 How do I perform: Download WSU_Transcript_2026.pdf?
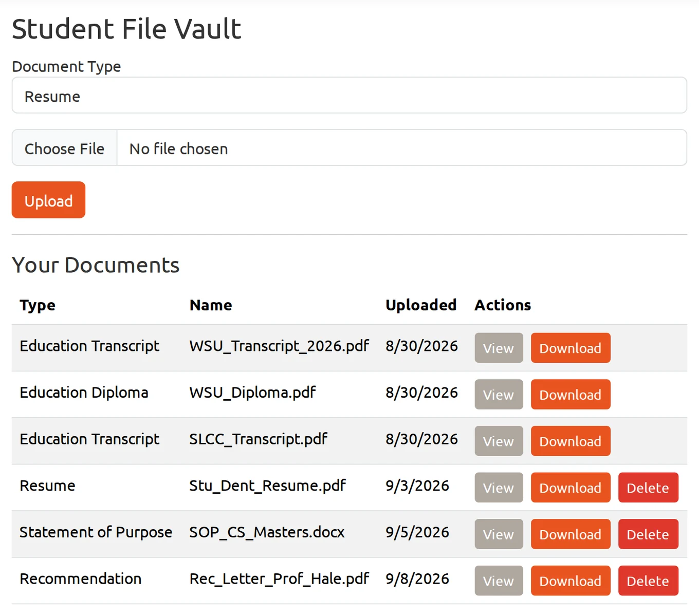[571, 348]
